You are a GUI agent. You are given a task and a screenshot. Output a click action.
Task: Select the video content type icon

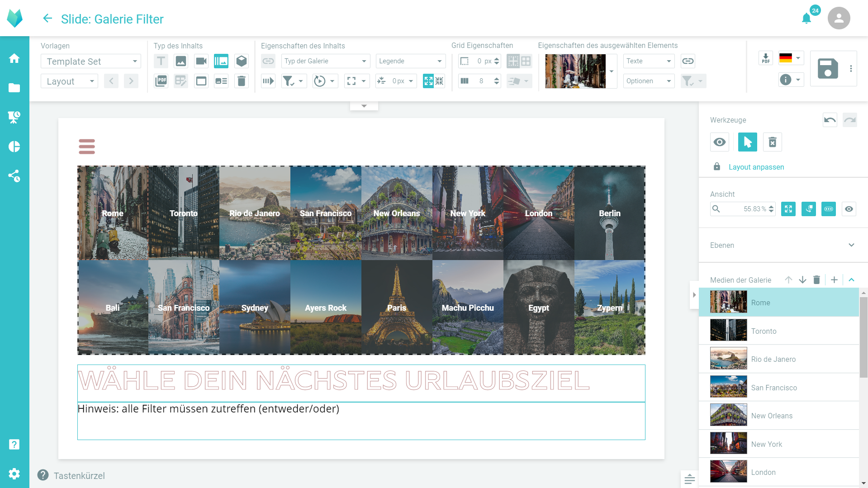click(201, 61)
